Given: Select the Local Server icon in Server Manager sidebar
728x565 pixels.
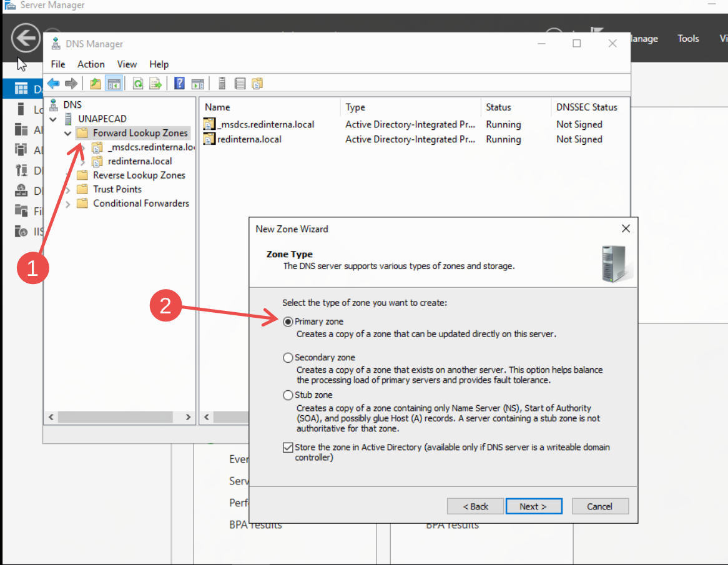Looking at the screenshot, I should pos(21,109).
